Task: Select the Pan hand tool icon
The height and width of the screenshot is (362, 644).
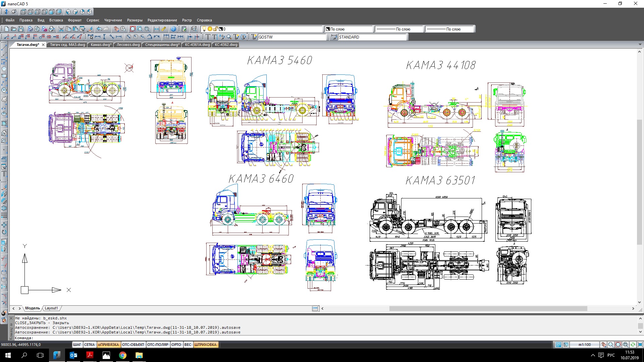Action: [116, 29]
